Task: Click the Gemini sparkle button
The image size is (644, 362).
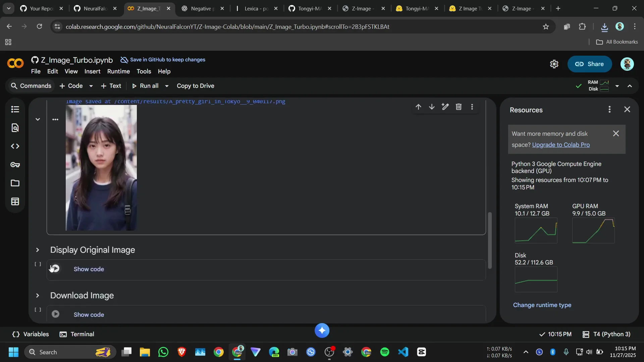Action: [x=322, y=330]
